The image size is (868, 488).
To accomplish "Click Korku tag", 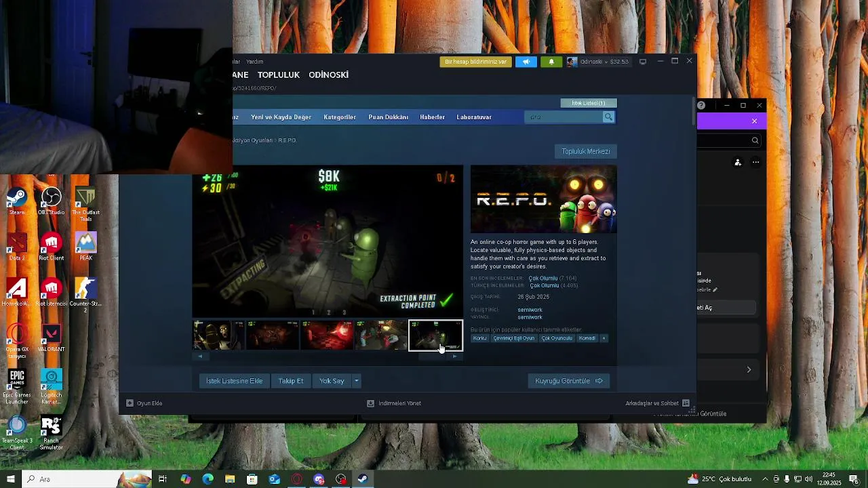I will [x=480, y=338].
